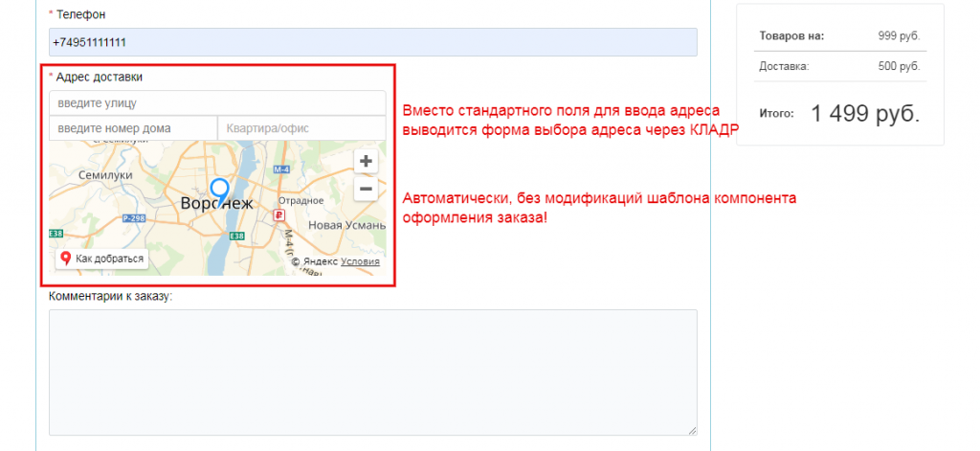Grab the comments textarea resize handle

691,430
